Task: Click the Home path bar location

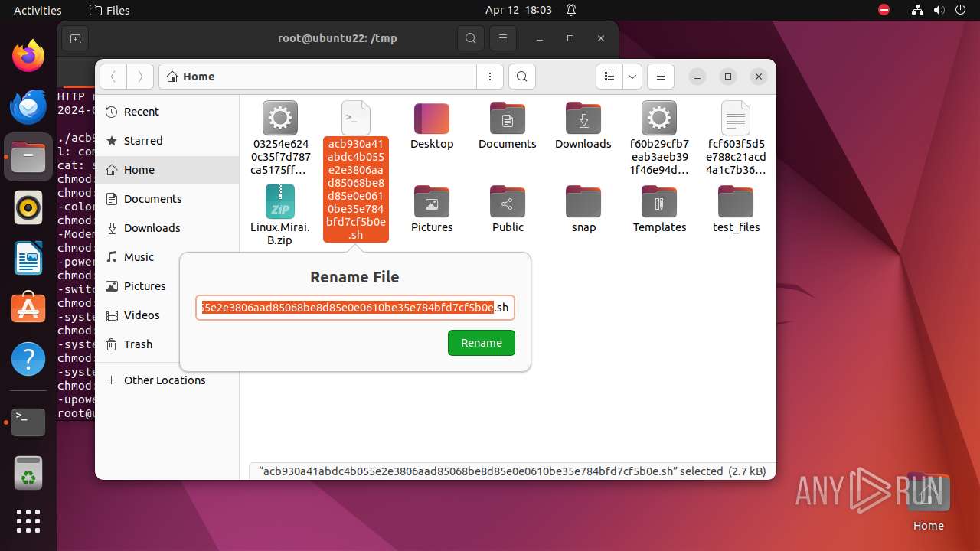Action: coord(317,77)
